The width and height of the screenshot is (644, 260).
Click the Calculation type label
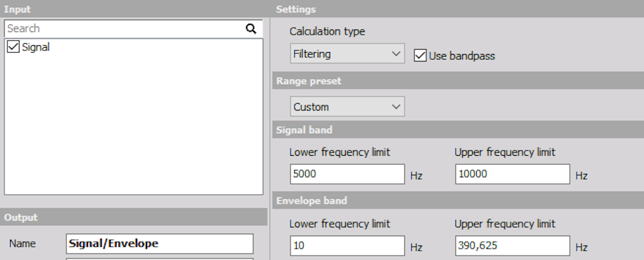pyautogui.click(x=327, y=31)
